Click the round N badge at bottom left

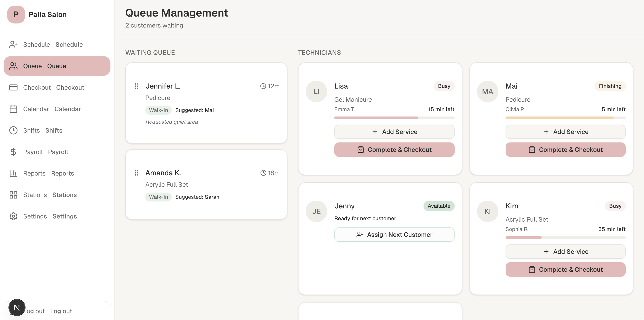coord(17,307)
